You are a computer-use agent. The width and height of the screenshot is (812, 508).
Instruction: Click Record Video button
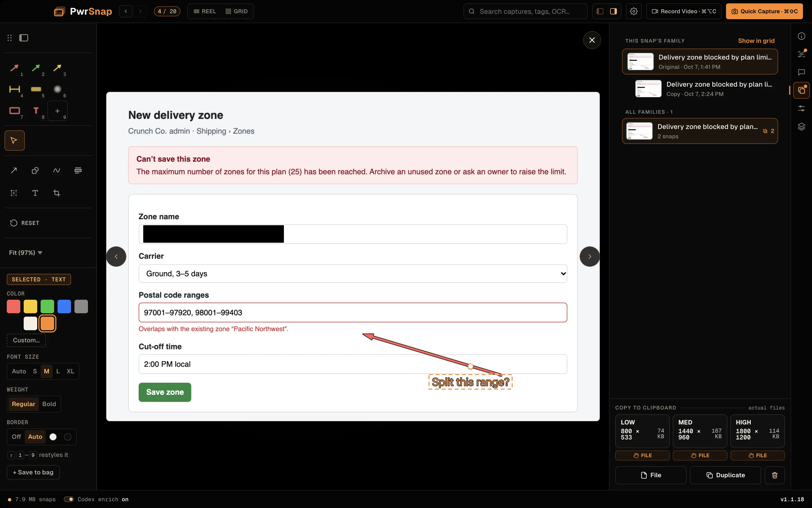683,11
